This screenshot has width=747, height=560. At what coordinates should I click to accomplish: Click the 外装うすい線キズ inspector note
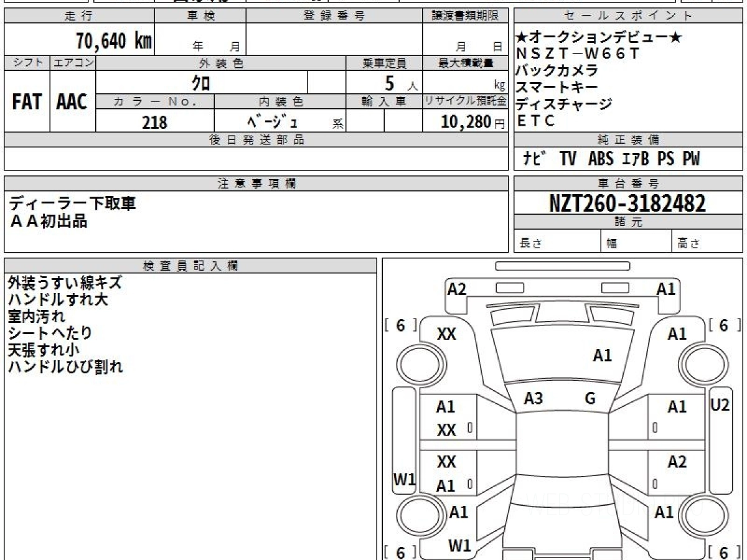pos(65,283)
